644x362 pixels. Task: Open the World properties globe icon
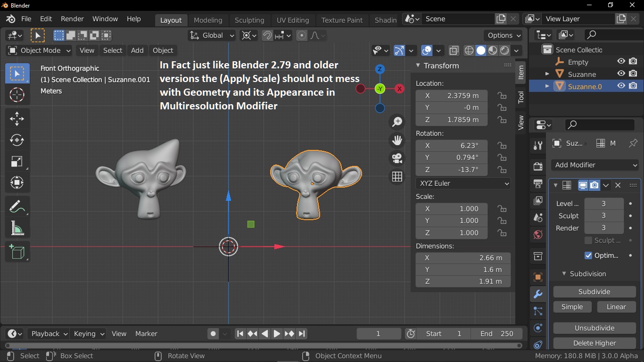pyautogui.click(x=538, y=235)
